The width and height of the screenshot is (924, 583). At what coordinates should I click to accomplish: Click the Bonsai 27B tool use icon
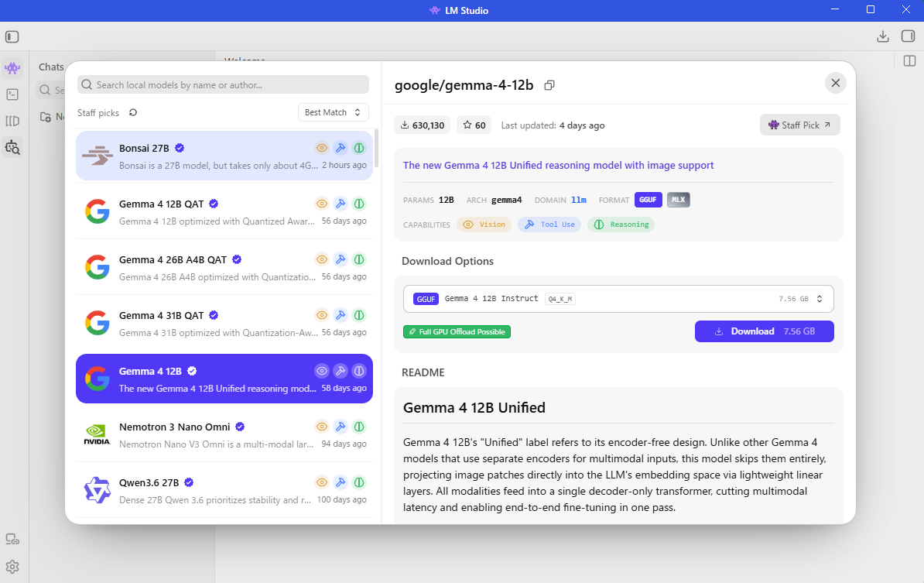(341, 148)
